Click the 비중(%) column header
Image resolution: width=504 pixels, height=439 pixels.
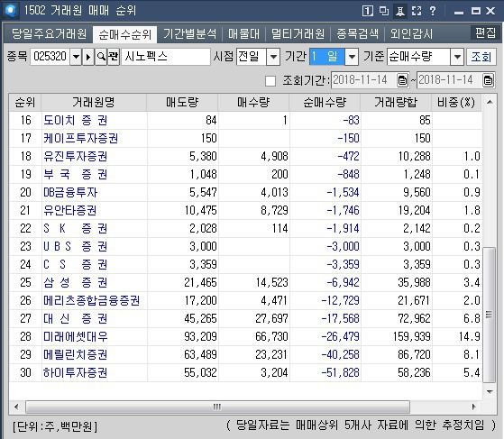[456, 103]
